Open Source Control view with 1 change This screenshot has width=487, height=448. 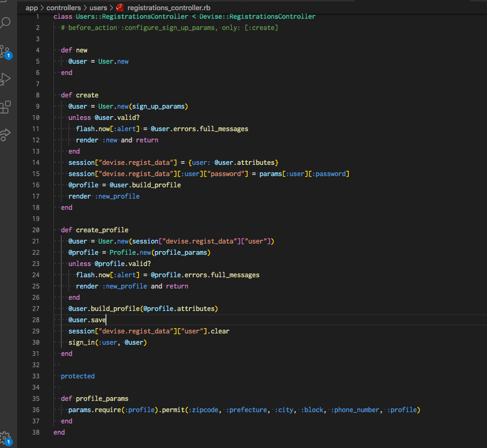(x=5, y=52)
